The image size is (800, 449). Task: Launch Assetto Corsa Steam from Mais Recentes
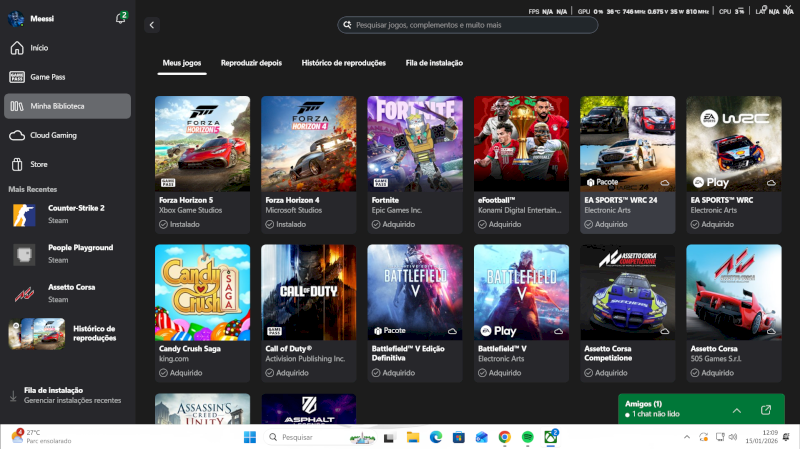tap(67, 293)
